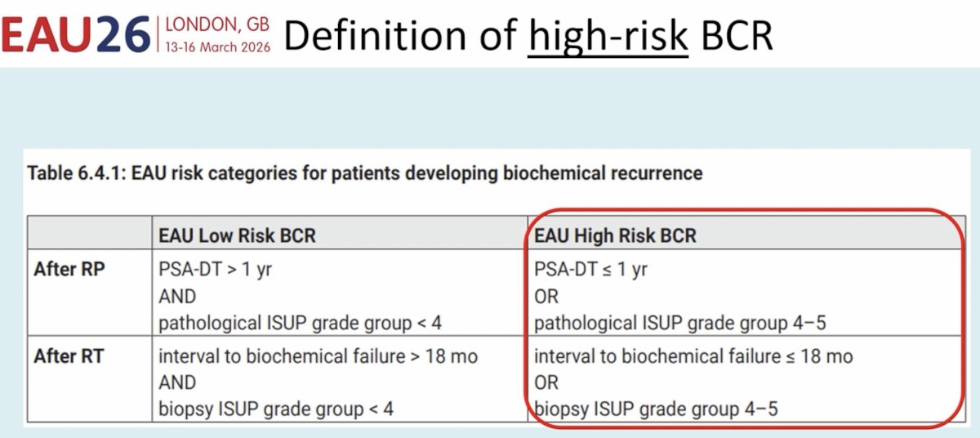Screen dimensions: 980x438
Task: Click the PSA-DT > 1 yr text
Action: pyautogui.click(x=215, y=269)
